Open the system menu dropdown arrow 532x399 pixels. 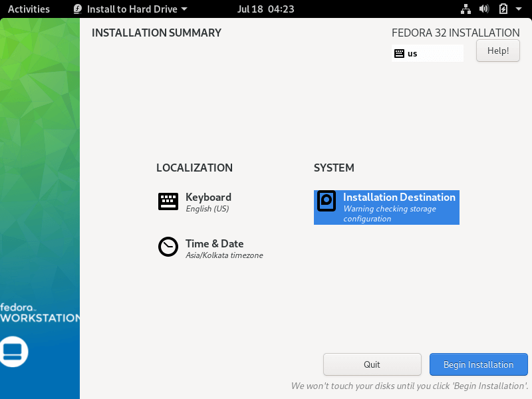pos(519,9)
